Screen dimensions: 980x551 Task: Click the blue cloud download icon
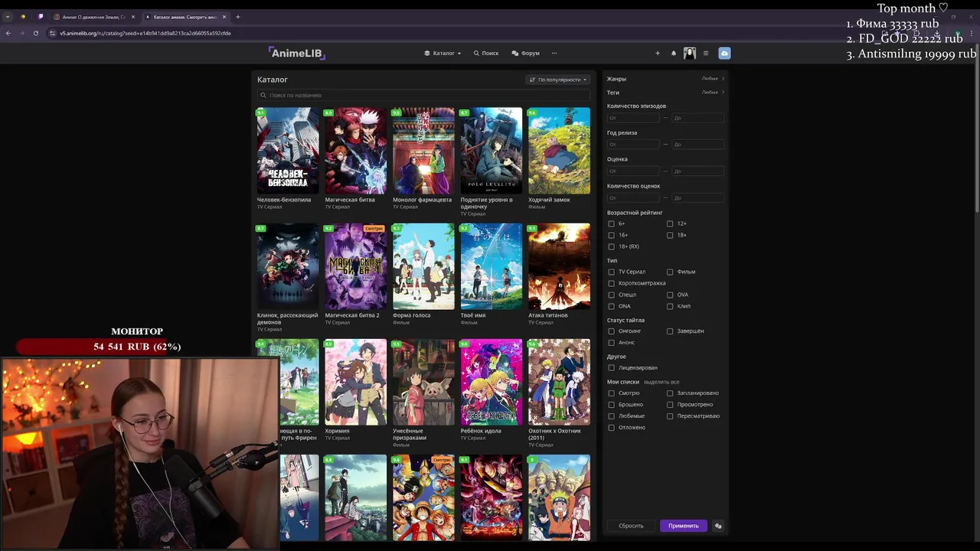point(724,54)
